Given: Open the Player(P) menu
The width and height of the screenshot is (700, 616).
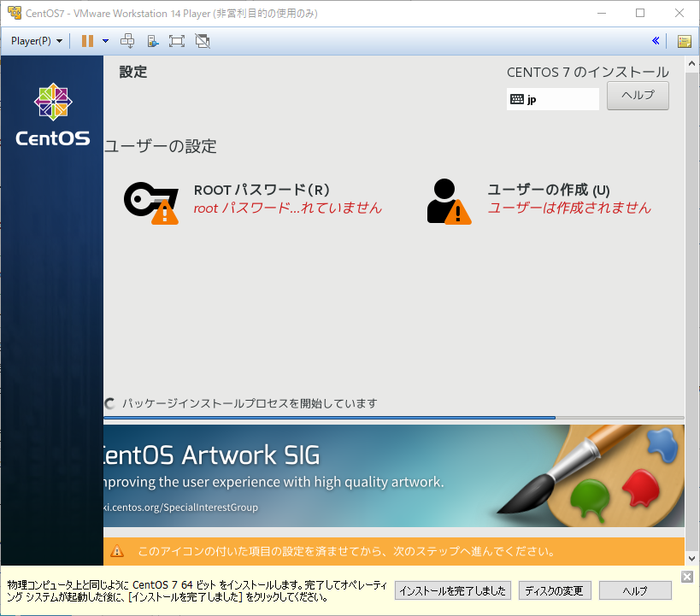Looking at the screenshot, I should click(36, 41).
